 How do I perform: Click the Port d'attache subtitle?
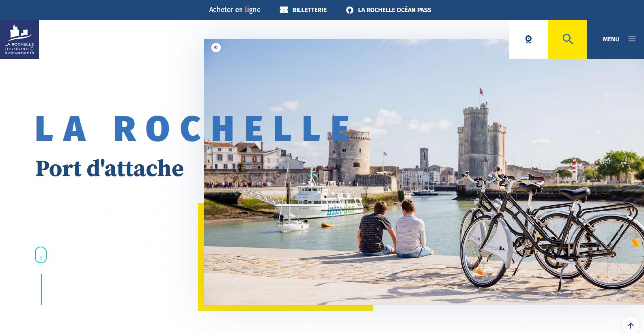point(109,168)
